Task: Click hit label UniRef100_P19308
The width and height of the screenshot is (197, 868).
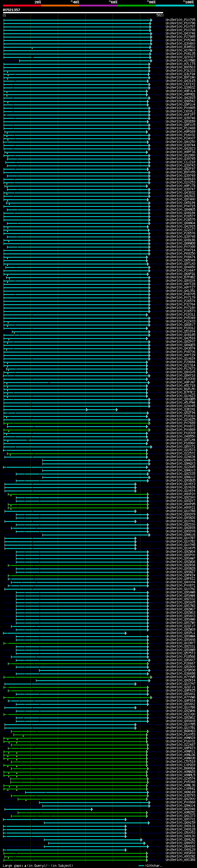Action: click(x=180, y=379)
